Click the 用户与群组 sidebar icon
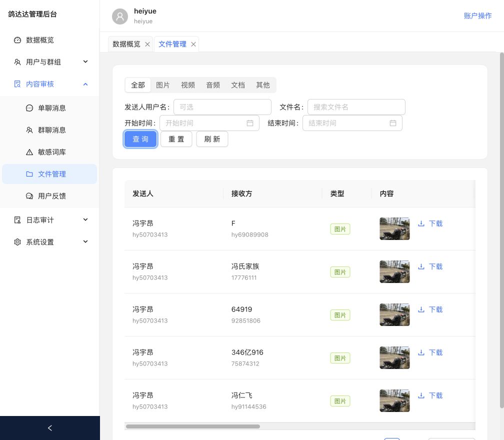504x440 pixels. tap(17, 62)
